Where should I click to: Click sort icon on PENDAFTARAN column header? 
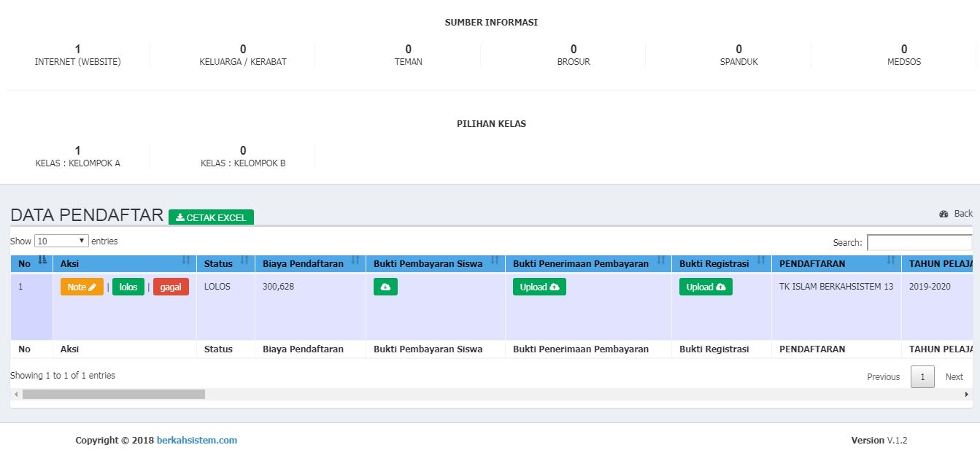(891, 261)
